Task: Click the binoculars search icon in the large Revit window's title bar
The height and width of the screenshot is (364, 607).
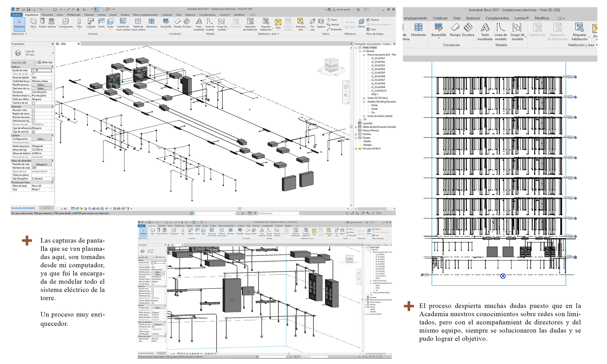Action: pyautogui.click(x=329, y=9)
